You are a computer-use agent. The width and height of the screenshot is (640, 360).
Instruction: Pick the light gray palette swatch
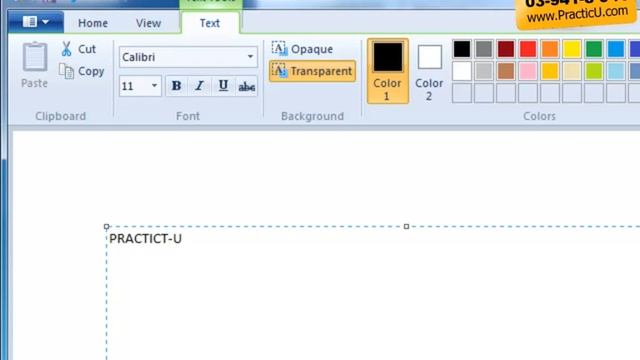[484, 71]
